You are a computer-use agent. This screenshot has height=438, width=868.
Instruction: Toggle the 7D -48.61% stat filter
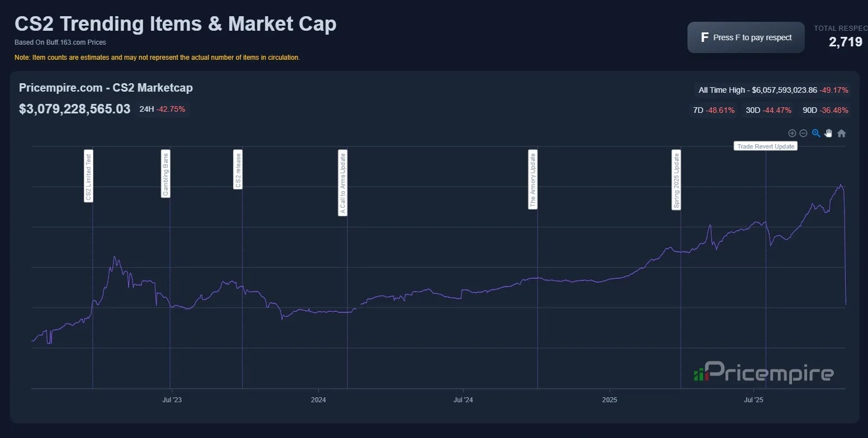[x=714, y=110]
